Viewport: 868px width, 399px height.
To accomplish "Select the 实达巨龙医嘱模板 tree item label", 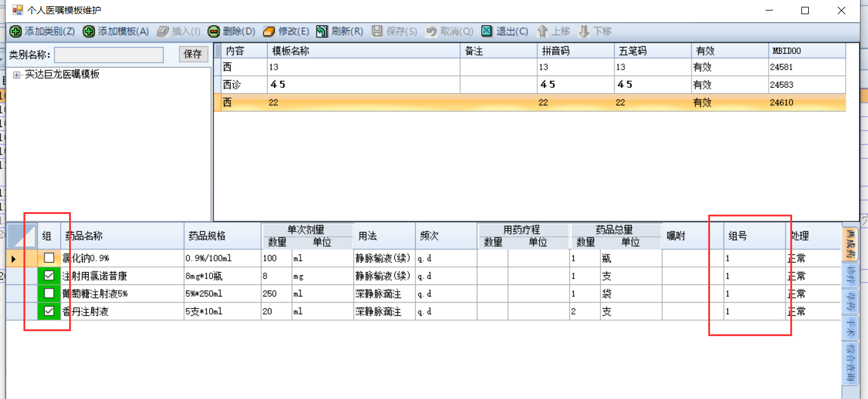I will (62, 74).
